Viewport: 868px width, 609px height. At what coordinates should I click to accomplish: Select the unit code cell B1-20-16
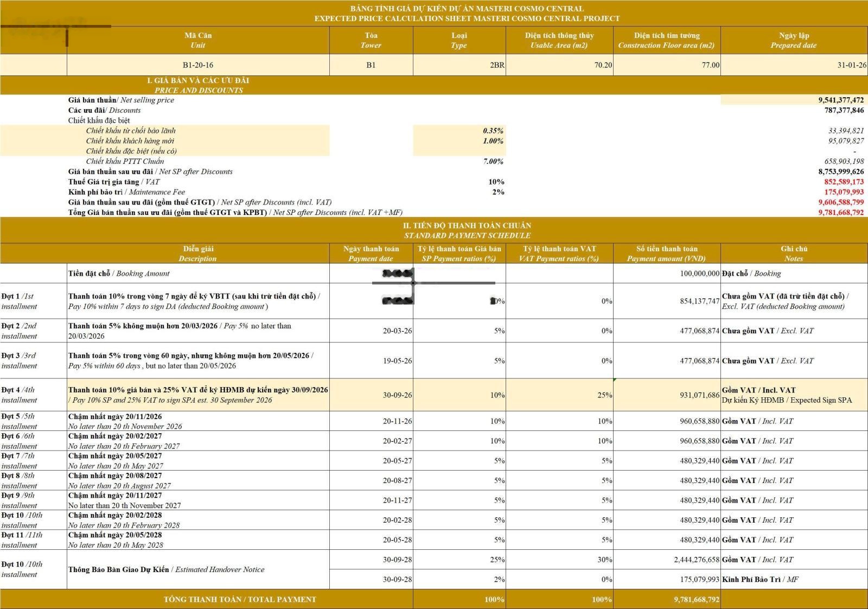tap(198, 65)
